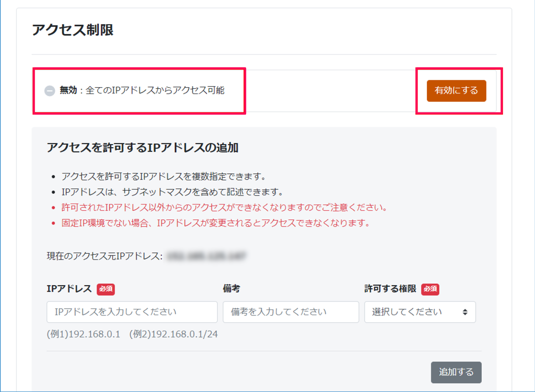Click the example text (例2)192.168.0.1/24

point(174,334)
